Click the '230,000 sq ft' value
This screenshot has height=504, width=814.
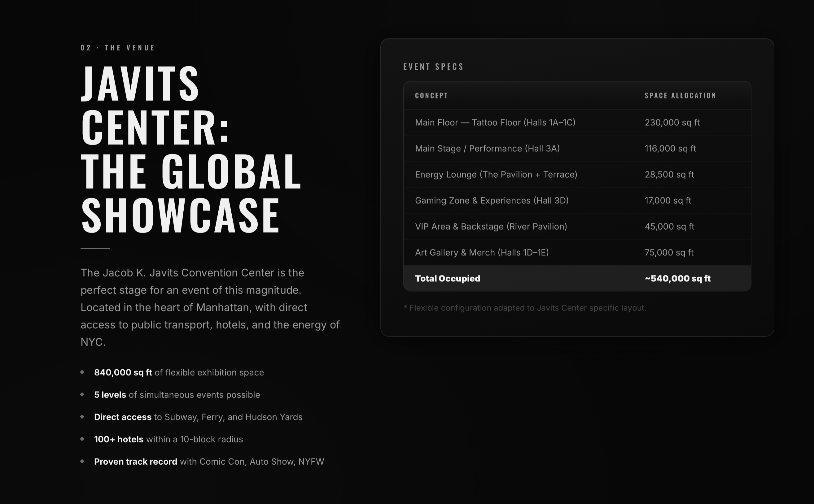pyautogui.click(x=672, y=123)
